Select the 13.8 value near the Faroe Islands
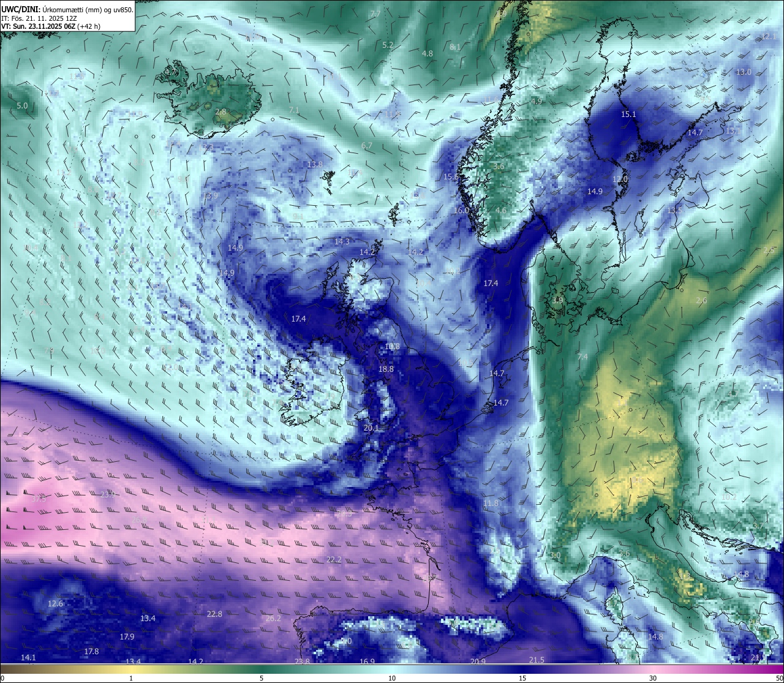This screenshot has width=784, height=683. point(315,165)
